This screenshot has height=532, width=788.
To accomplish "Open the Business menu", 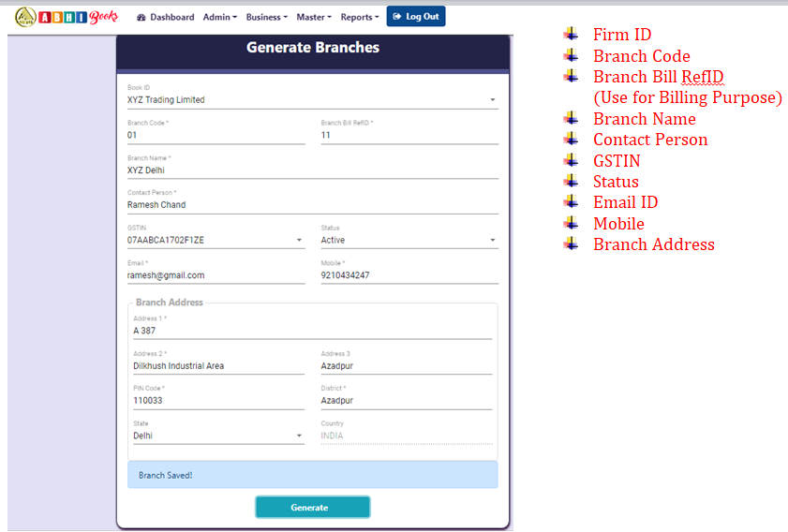I will point(266,17).
